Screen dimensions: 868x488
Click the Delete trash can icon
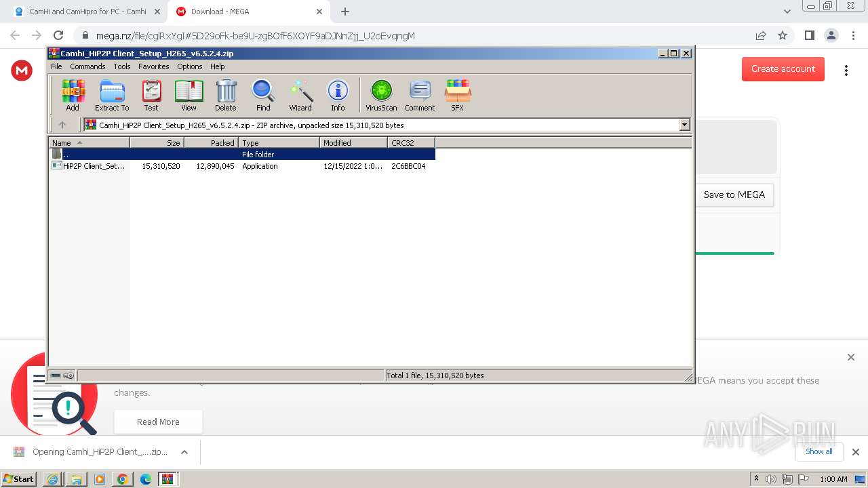(x=226, y=95)
